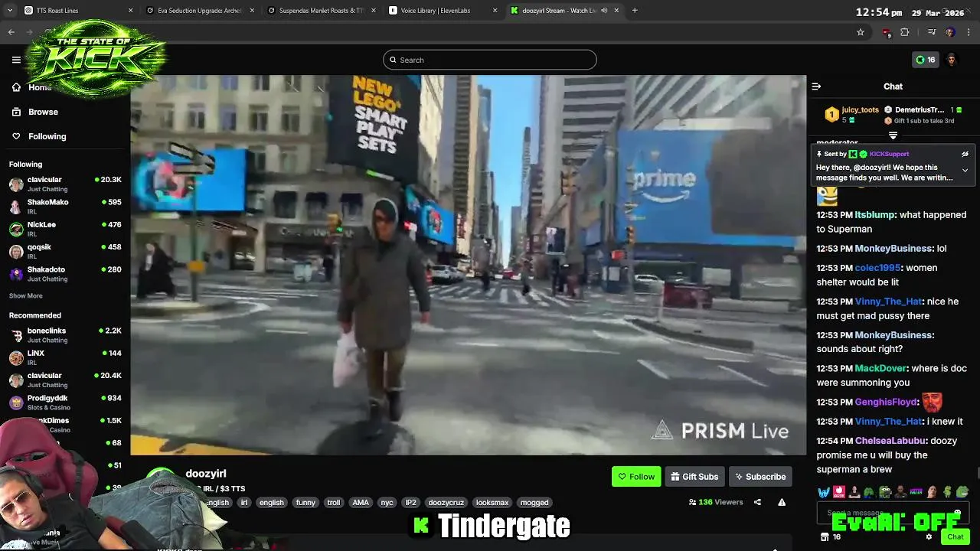Open the hamburger sidebar menu
This screenshot has height=551, width=980.
16,60
